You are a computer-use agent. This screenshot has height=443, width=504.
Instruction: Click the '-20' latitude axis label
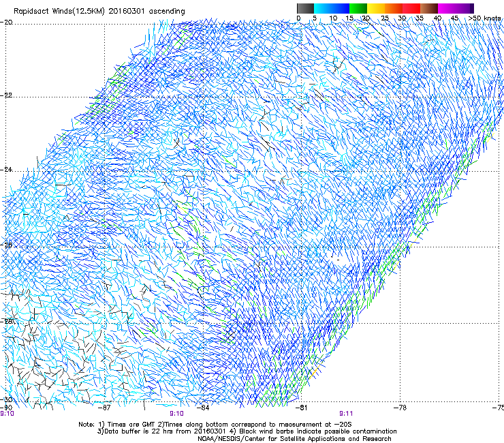[6, 22]
